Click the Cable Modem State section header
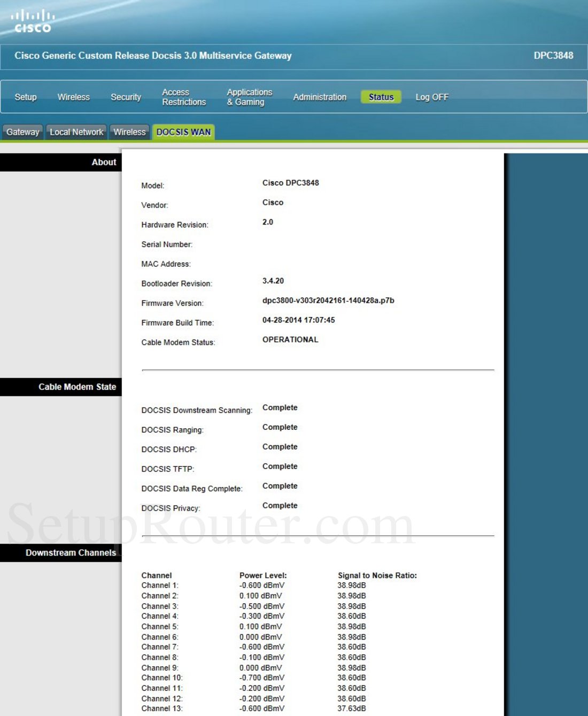The width and height of the screenshot is (588, 716). pos(77,387)
